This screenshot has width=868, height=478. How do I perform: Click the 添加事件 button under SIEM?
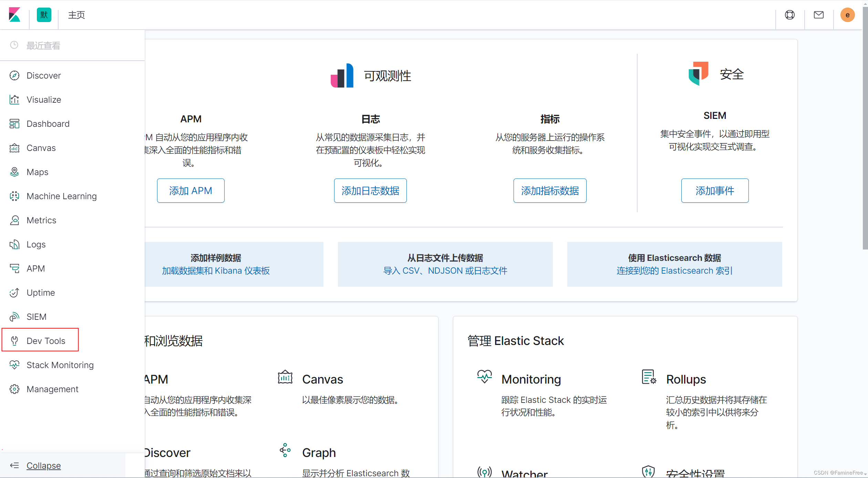[715, 190]
